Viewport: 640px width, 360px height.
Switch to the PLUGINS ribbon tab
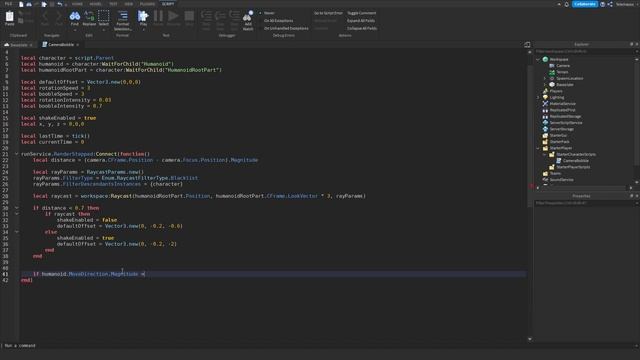pos(147,4)
